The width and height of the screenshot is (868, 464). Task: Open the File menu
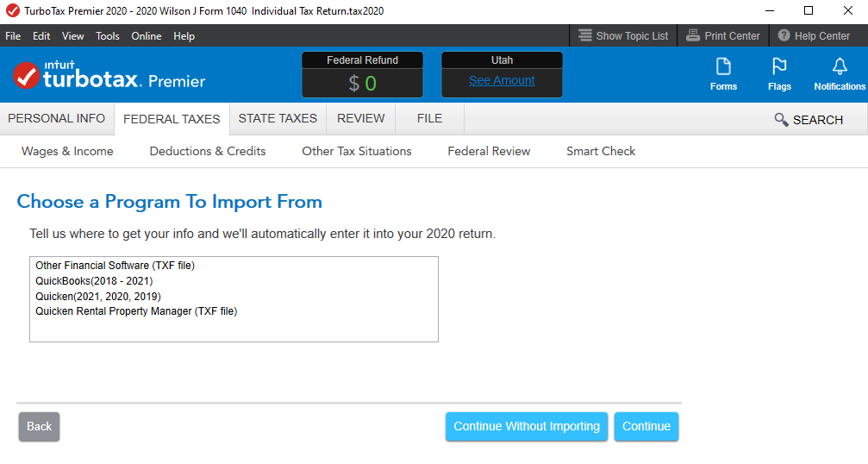[13, 36]
